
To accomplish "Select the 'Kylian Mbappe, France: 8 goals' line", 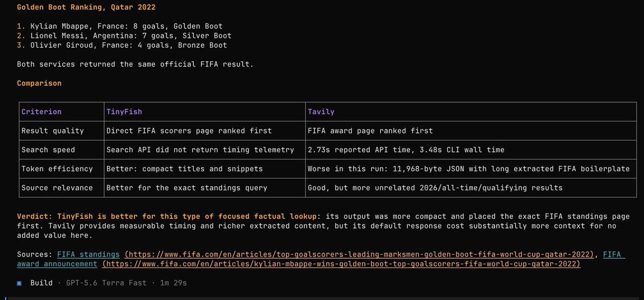I will (x=120, y=26).
